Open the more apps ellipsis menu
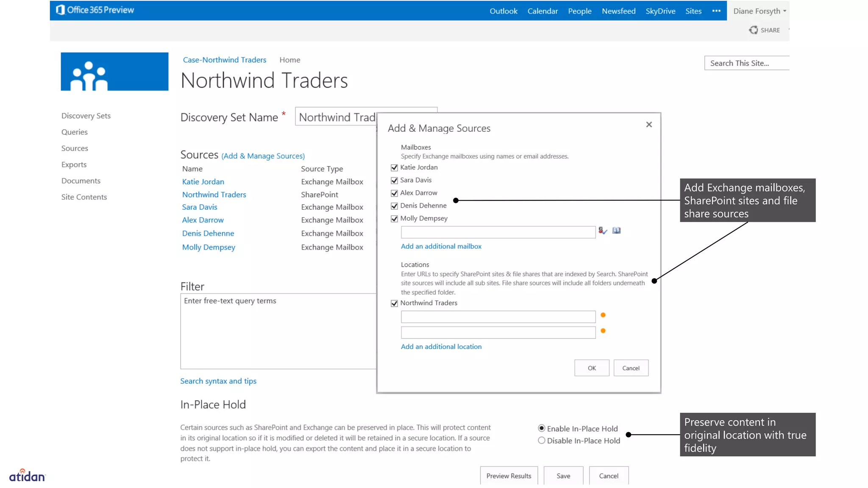The image size is (868, 488). click(716, 11)
